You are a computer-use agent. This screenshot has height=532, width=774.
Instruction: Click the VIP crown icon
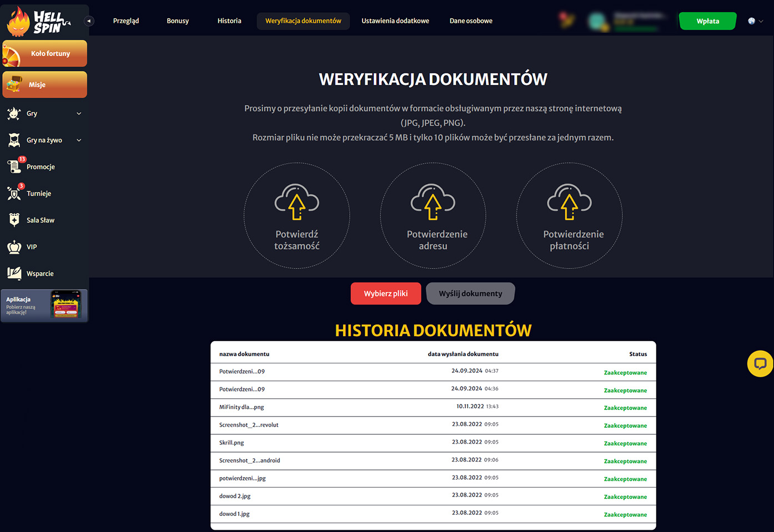pos(14,247)
